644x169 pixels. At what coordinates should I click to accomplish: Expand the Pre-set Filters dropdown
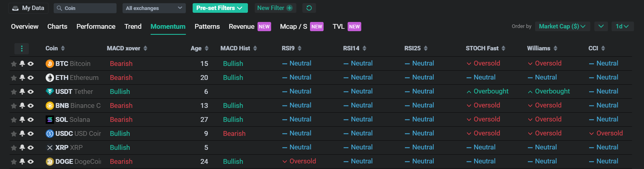click(x=220, y=8)
